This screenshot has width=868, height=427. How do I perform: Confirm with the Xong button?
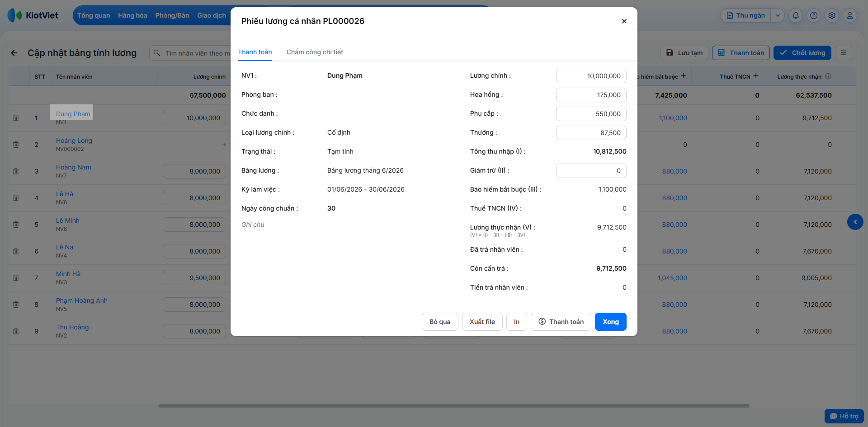[610, 322]
